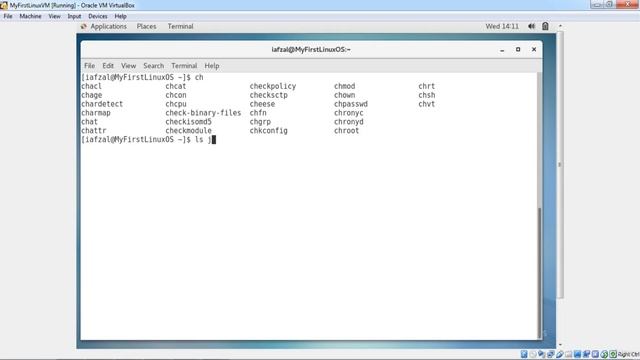Open the Places menu
Image resolution: width=640 pixels, height=360 pixels.
[x=147, y=26]
